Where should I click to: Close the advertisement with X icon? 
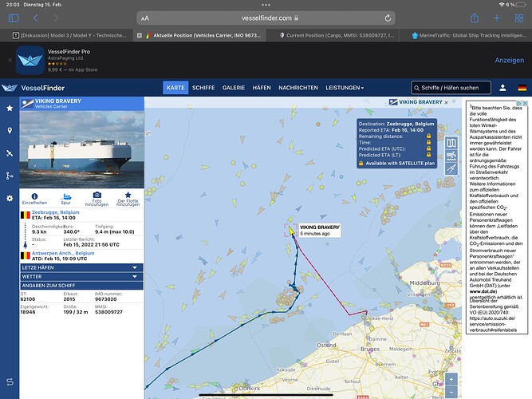pyautogui.click(x=525, y=103)
